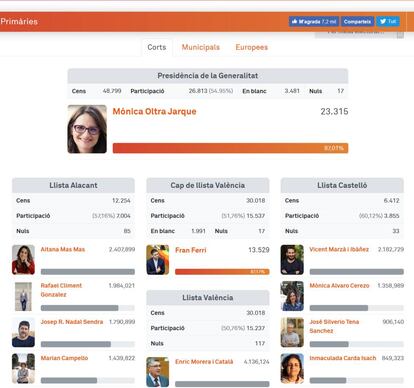Open Enric Morera i Català link
The width and height of the screenshot is (414, 388).
click(204, 362)
